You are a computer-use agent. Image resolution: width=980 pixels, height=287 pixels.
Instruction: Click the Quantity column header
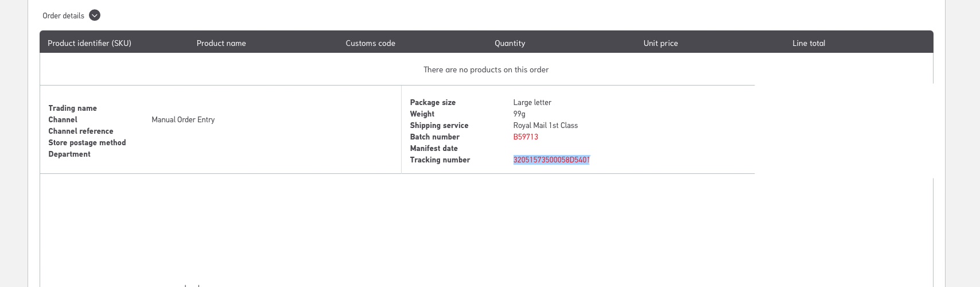[x=510, y=43]
